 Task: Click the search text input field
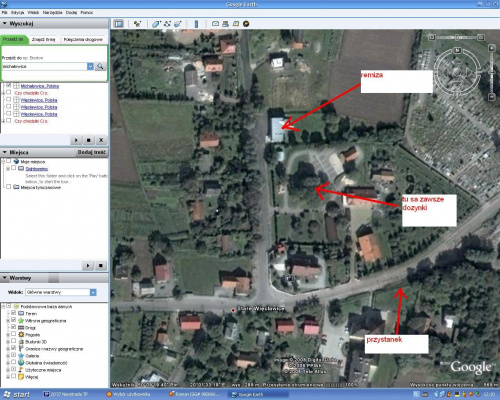point(44,66)
